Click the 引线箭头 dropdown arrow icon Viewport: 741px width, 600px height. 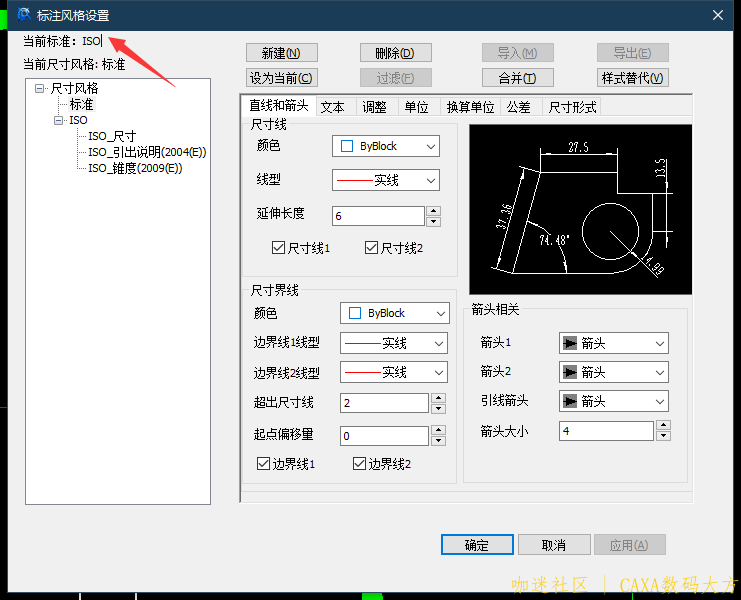659,401
